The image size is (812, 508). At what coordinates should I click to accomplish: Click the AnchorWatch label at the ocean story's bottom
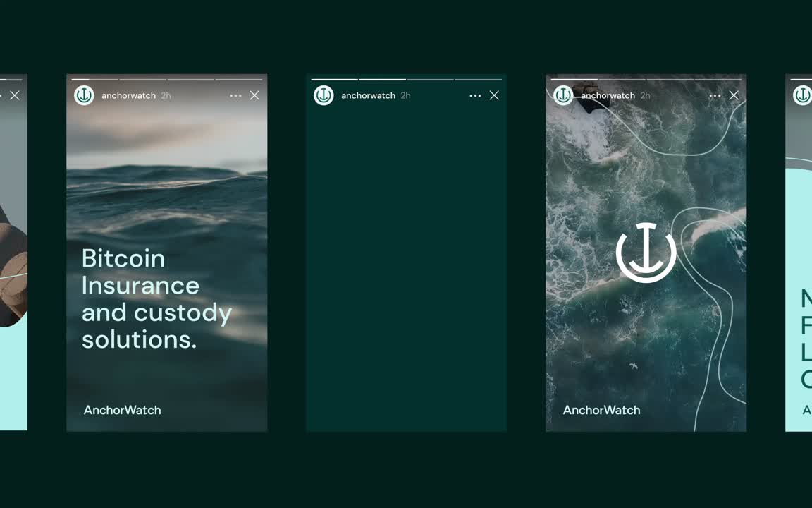tap(601, 410)
